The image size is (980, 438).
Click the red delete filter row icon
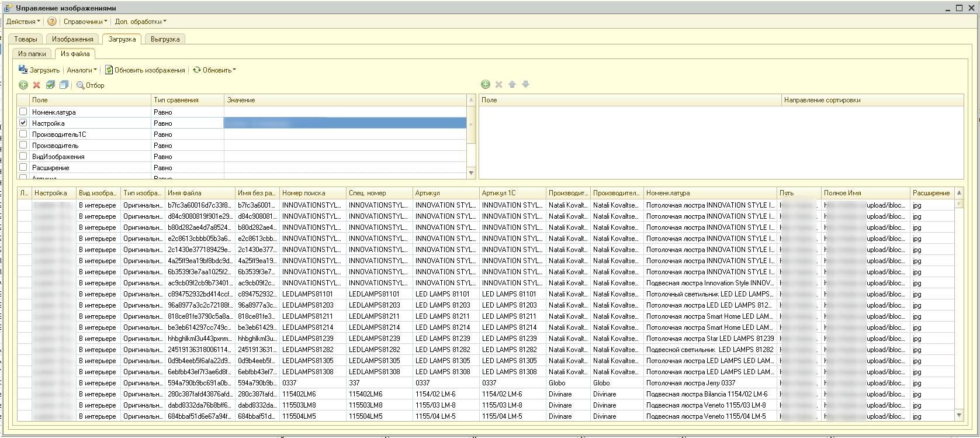37,85
